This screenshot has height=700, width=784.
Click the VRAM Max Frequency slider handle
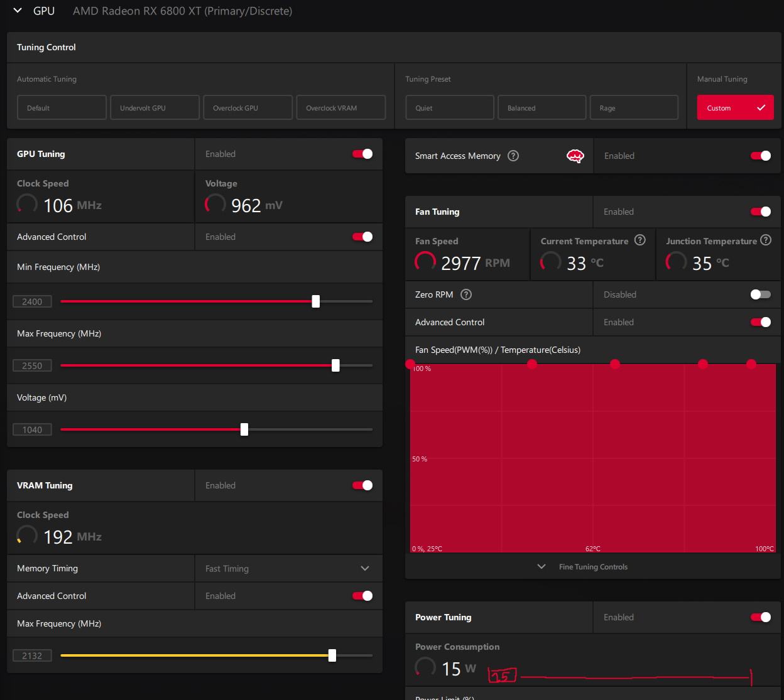332,655
